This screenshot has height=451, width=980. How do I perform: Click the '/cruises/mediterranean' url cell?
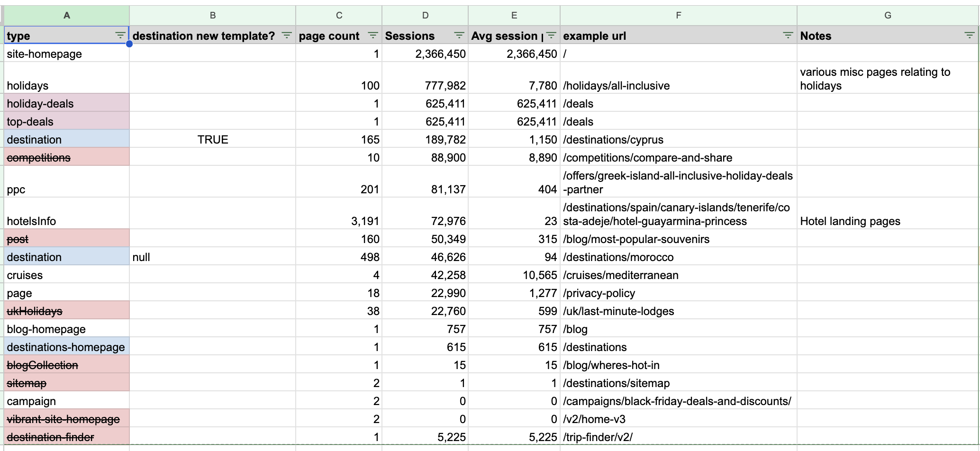coord(679,275)
